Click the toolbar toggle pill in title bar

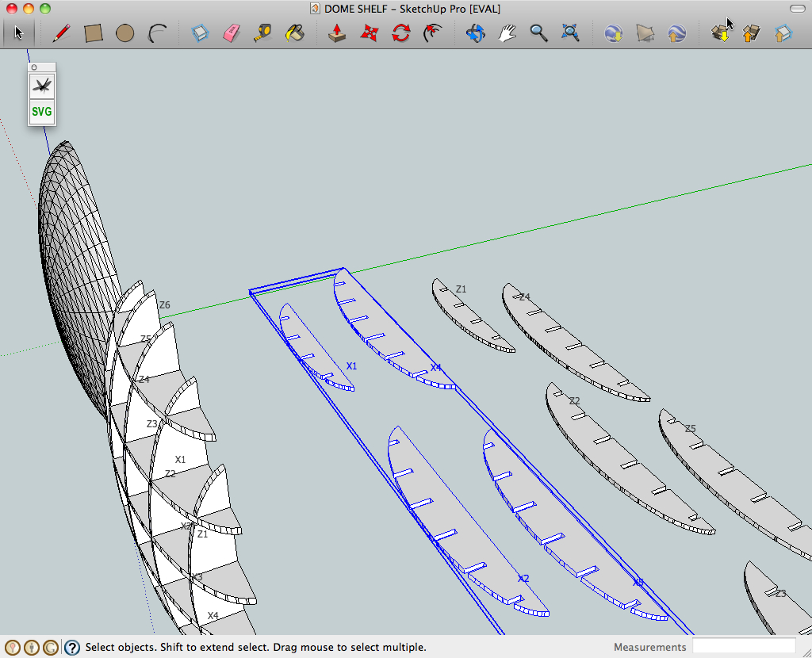coord(798,9)
